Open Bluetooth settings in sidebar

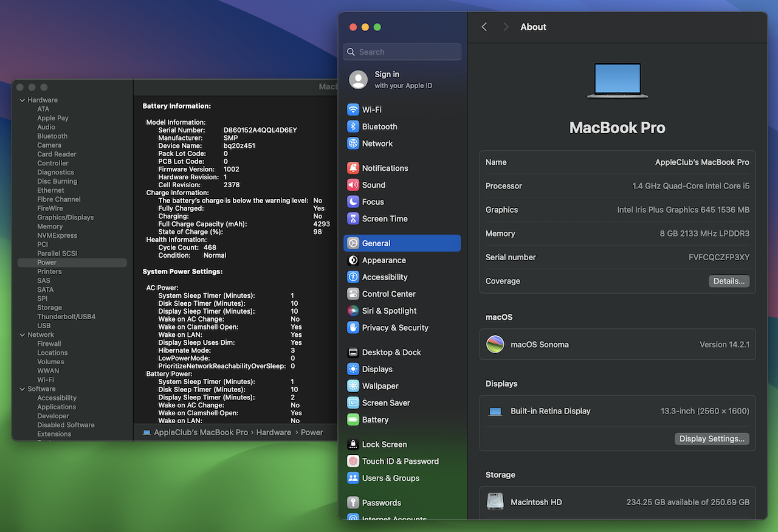click(x=402, y=126)
